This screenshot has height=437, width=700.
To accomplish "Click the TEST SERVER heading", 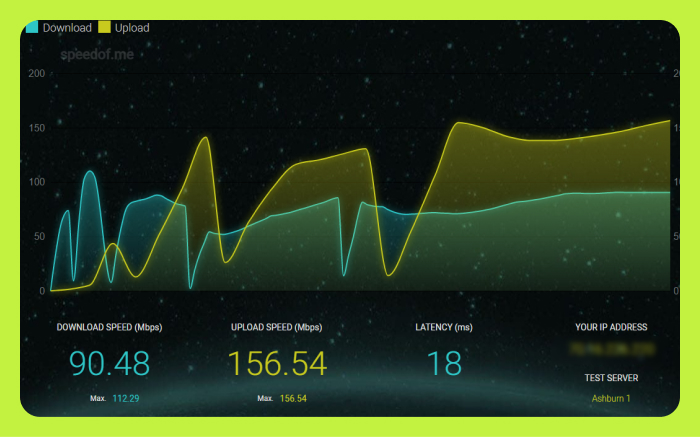I will tap(611, 378).
